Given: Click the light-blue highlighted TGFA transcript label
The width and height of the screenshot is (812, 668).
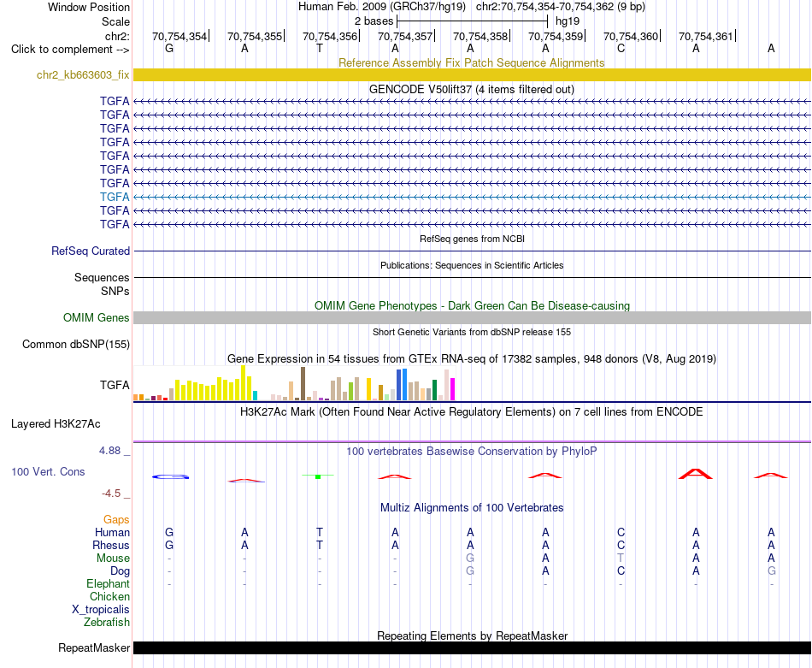Looking at the screenshot, I should point(115,197).
